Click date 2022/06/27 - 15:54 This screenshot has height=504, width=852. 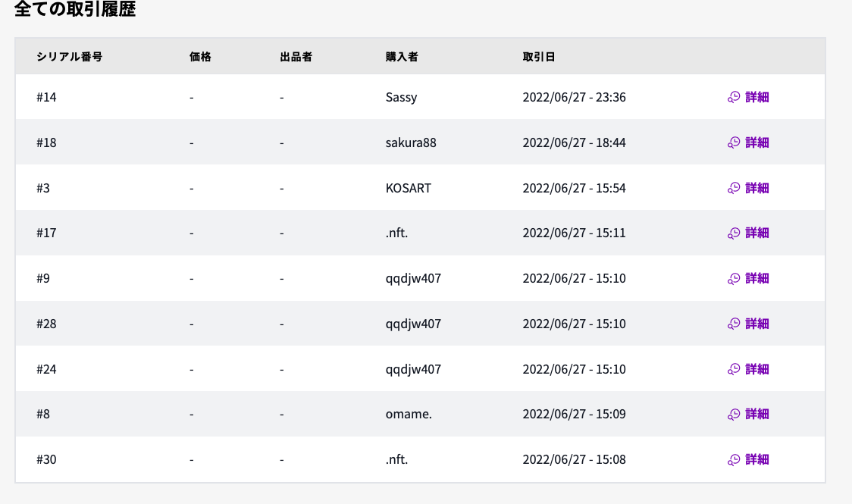pyautogui.click(x=575, y=188)
